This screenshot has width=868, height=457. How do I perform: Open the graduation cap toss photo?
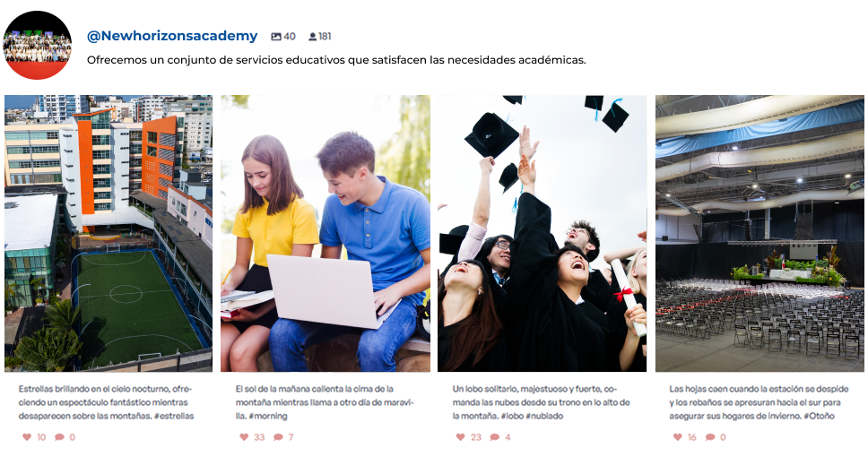point(542,234)
